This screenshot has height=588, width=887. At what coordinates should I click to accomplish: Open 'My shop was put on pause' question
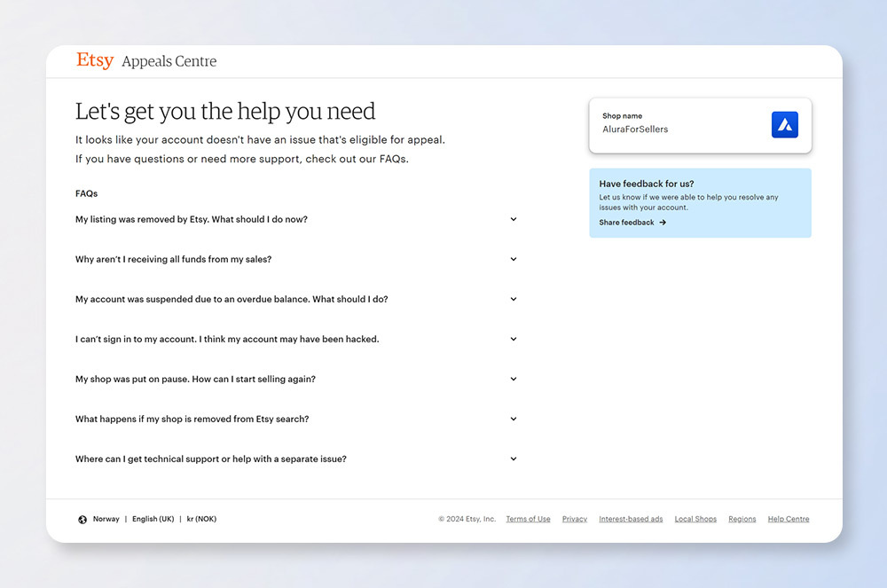pyautogui.click(x=195, y=380)
